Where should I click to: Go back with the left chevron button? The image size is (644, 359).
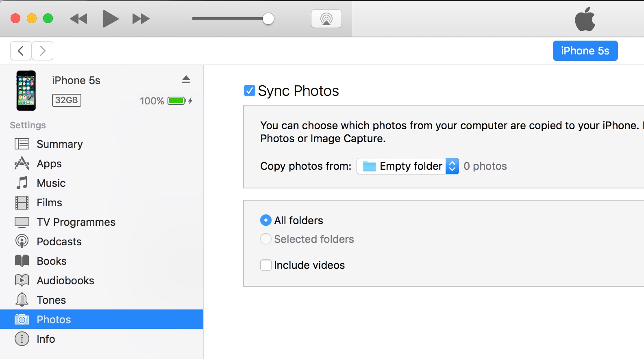21,51
